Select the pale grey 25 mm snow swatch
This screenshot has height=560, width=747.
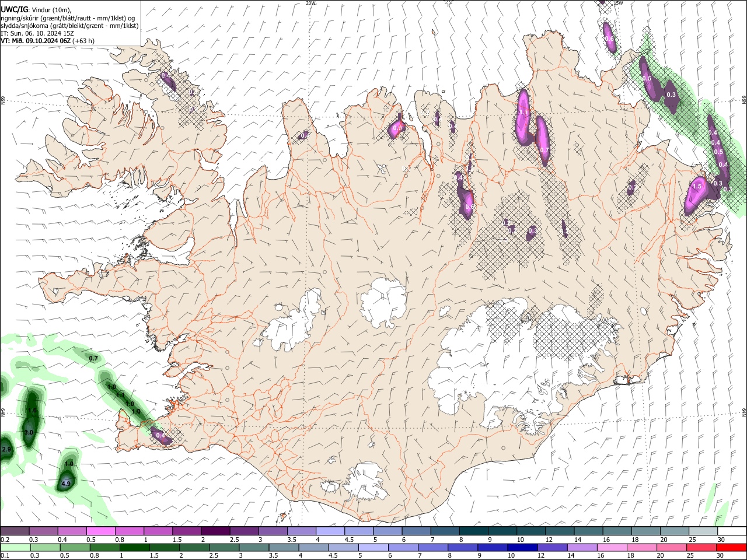tap(704, 531)
